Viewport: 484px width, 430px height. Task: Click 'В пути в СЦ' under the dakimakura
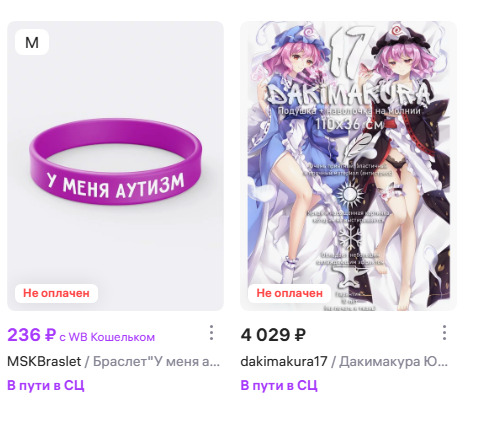click(279, 385)
